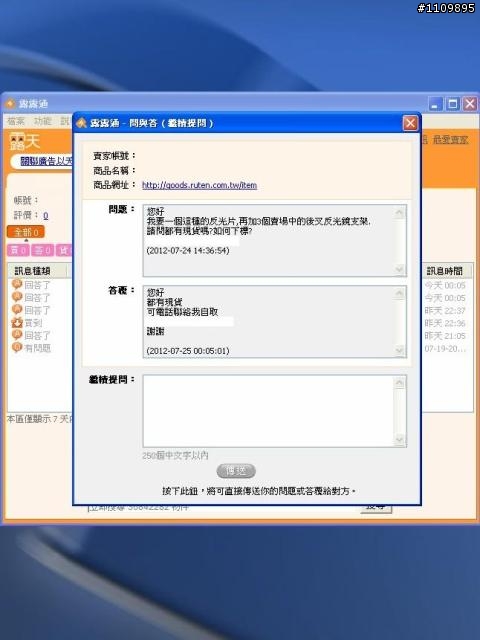Viewport: 480px width, 640px height.
Task: Click the 關閉廣告 link in the background window
Action: (x=46, y=162)
